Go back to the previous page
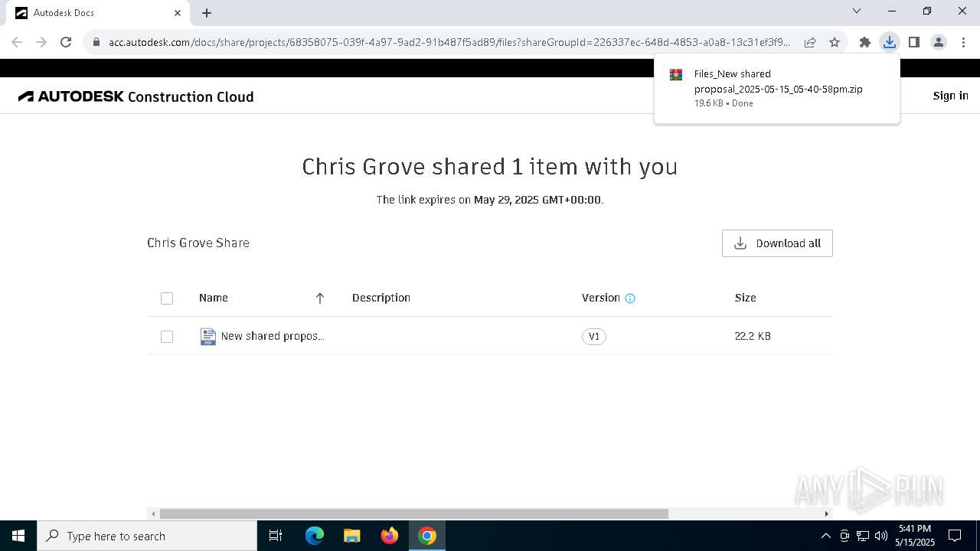 click(x=17, y=42)
